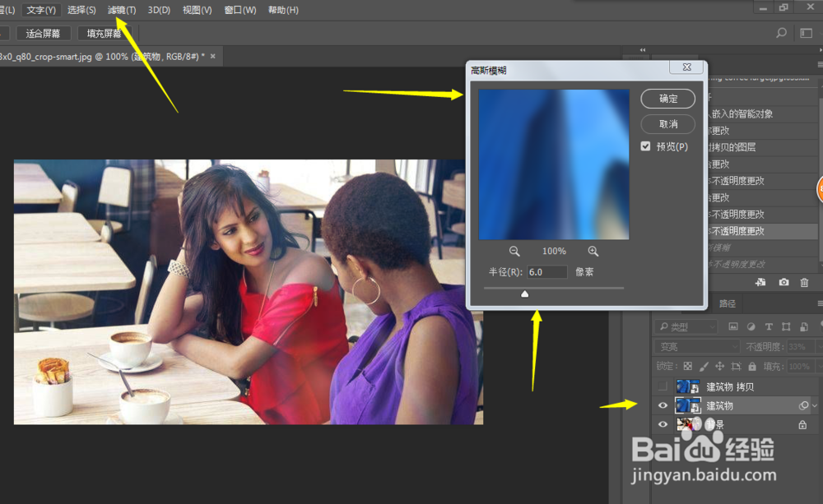823x504 pixels.
Task: Expand the 填充 slider dropdown arrow
Action: (x=818, y=366)
